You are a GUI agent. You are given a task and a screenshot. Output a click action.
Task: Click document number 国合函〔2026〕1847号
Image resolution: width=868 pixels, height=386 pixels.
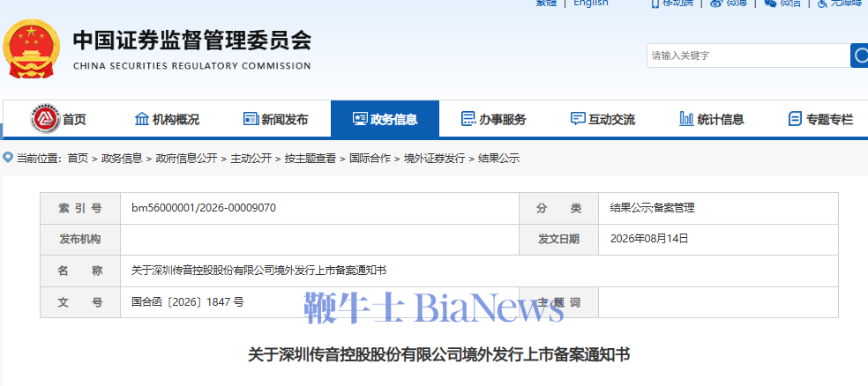click(x=188, y=302)
